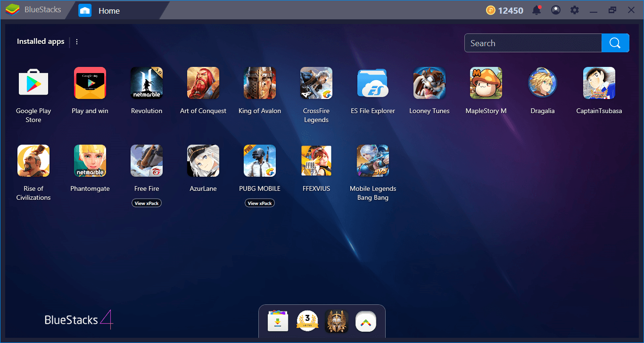Click the blue search button
Viewport: 644px width, 343px height.
[615, 43]
